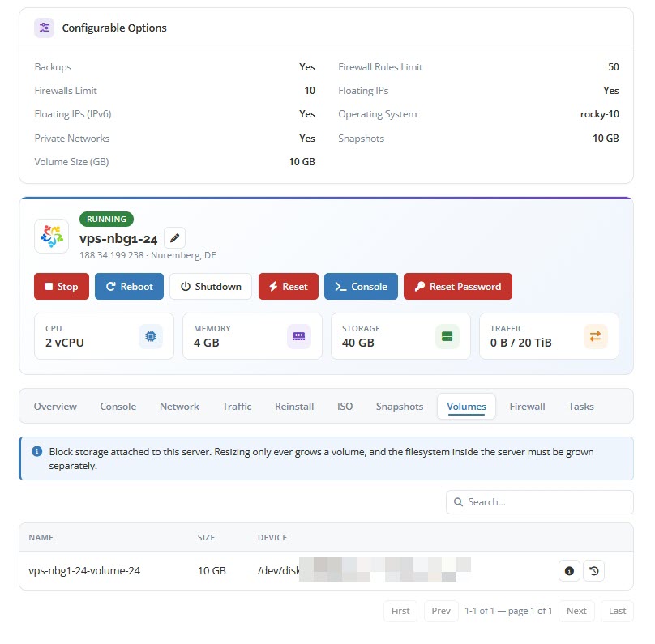
Task: Click the /dev/disk device path cell
Action: pos(363,569)
